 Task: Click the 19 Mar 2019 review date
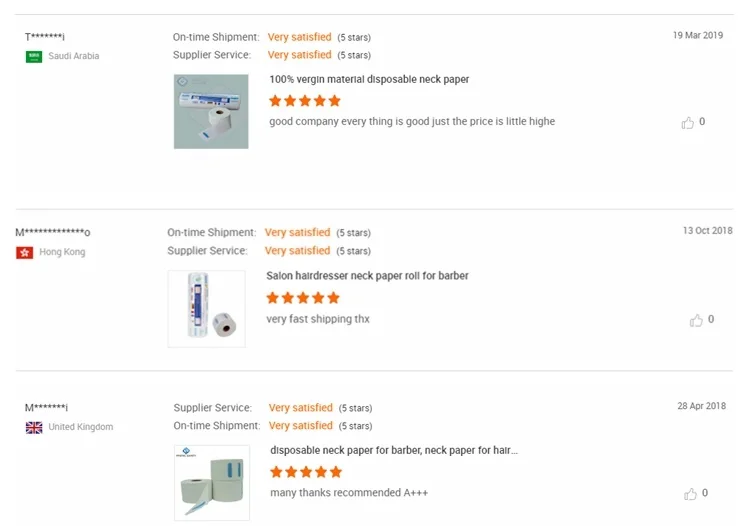pos(697,35)
